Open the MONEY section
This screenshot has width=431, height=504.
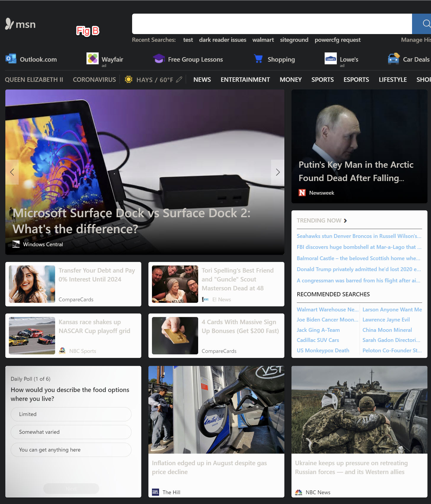(291, 80)
